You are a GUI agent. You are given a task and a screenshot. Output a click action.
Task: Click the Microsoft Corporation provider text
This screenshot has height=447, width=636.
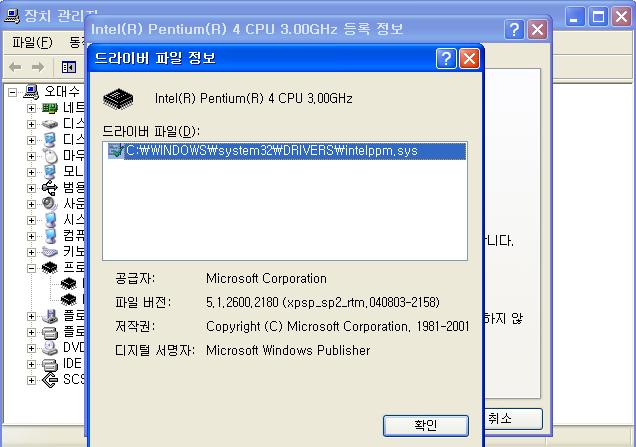pyautogui.click(x=266, y=279)
